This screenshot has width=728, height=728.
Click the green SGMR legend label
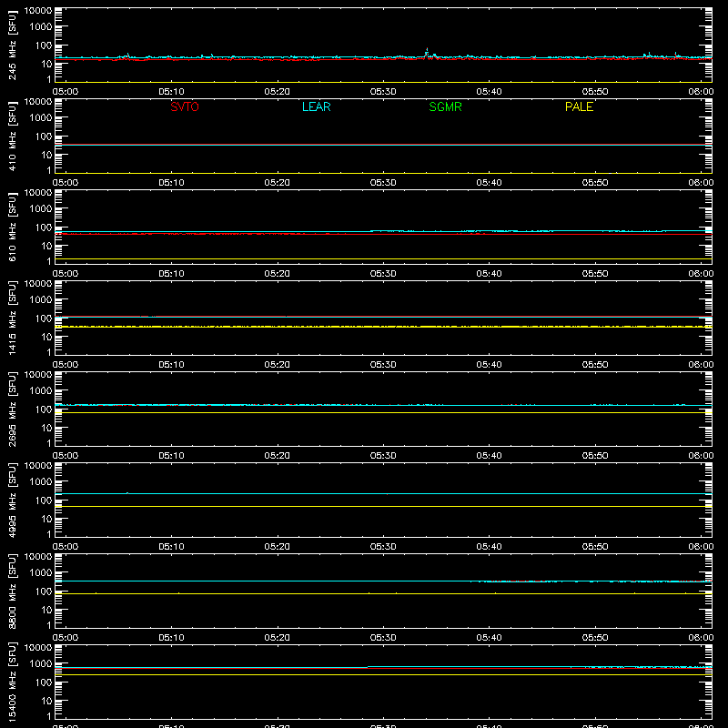[445, 106]
